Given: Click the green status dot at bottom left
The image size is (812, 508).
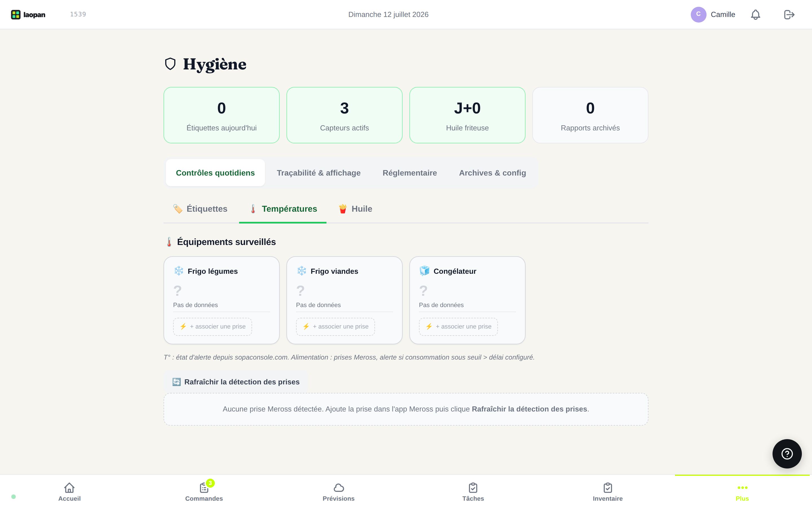Looking at the screenshot, I should [x=14, y=497].
